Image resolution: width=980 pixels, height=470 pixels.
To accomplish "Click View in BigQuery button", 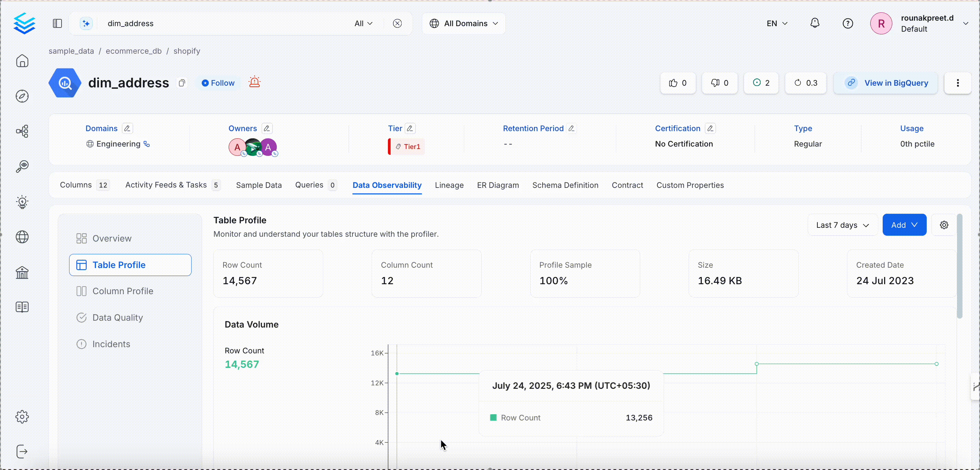I will click(886, 83).
